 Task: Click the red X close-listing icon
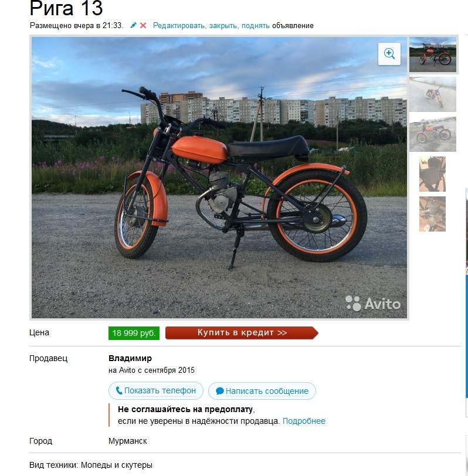(143, 26)
